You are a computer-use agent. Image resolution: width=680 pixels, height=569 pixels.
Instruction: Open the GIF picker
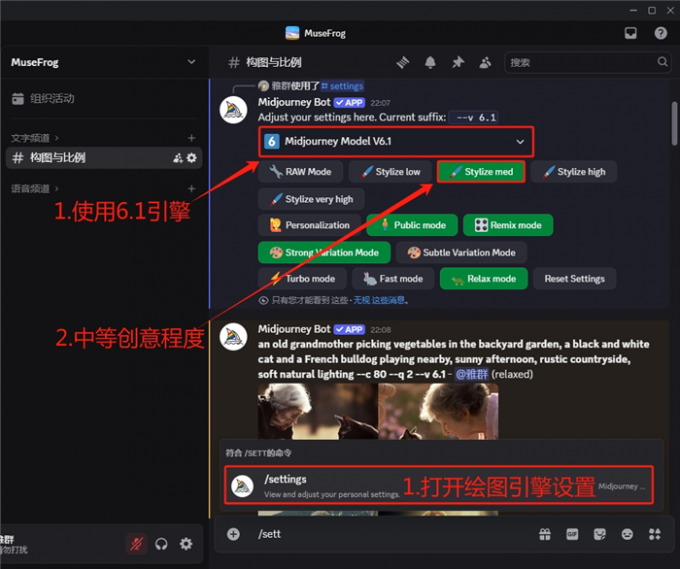(x=572, y=534)
